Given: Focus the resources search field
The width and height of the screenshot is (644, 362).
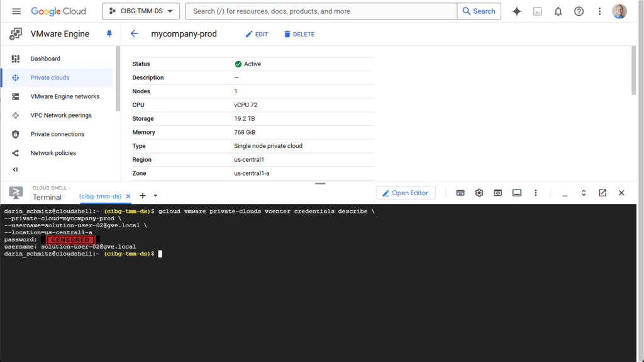Looking at the screenshot, I should [321, 11].
